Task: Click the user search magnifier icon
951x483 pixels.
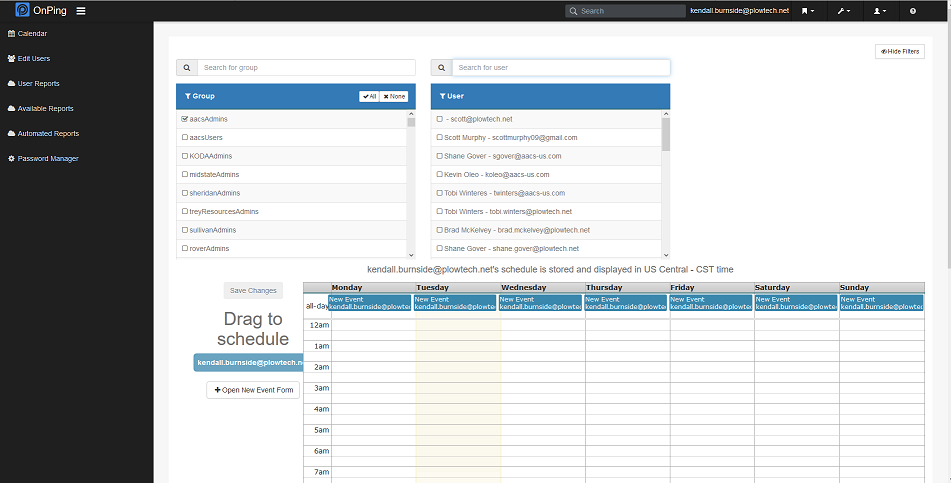Action: click(441, 68)
